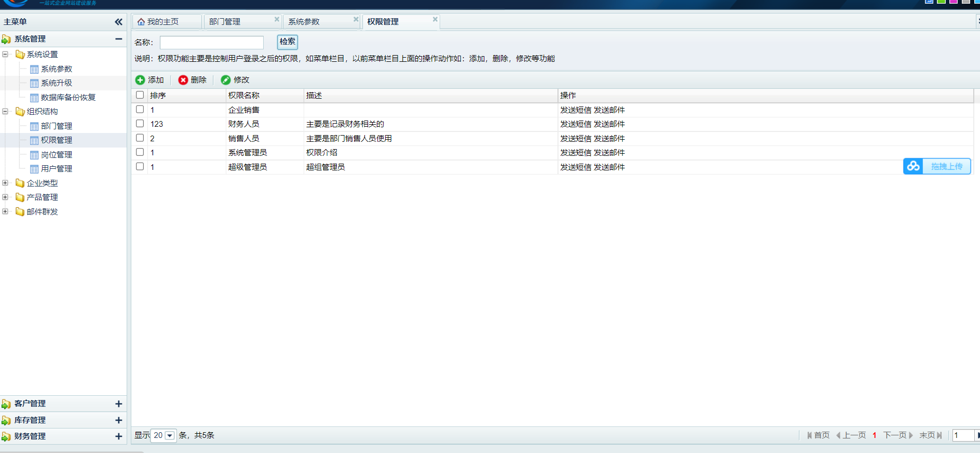Check the box for 系统管理员 row
The image size is (980, 453).
tap(140, 152)
